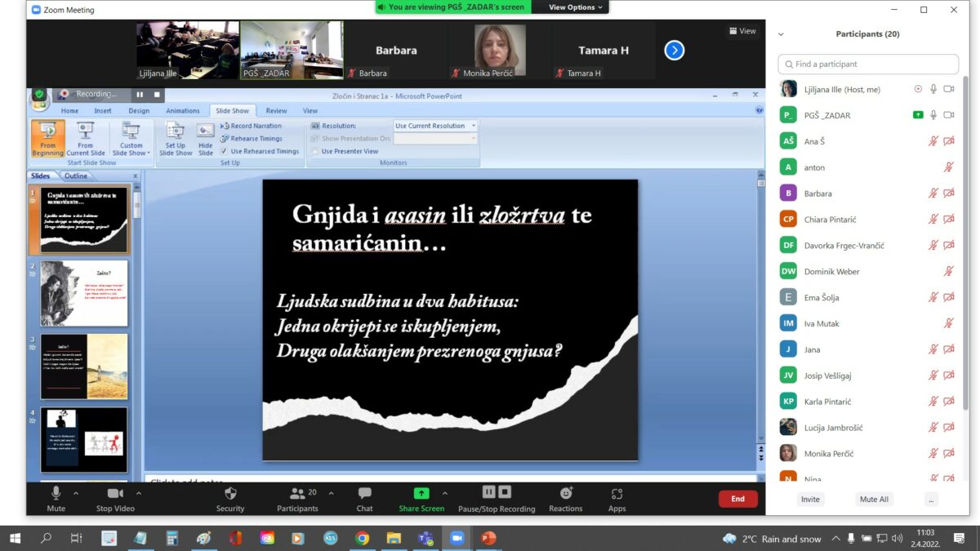Select slide 2 thumbnail in slides pane
The height and width of the screenshot is (551, 980).
(x=84, y=294)
